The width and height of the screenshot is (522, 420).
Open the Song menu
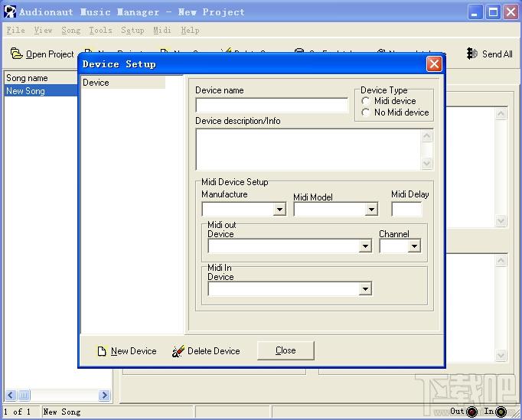pyautogui.click(x=71, y=31)
